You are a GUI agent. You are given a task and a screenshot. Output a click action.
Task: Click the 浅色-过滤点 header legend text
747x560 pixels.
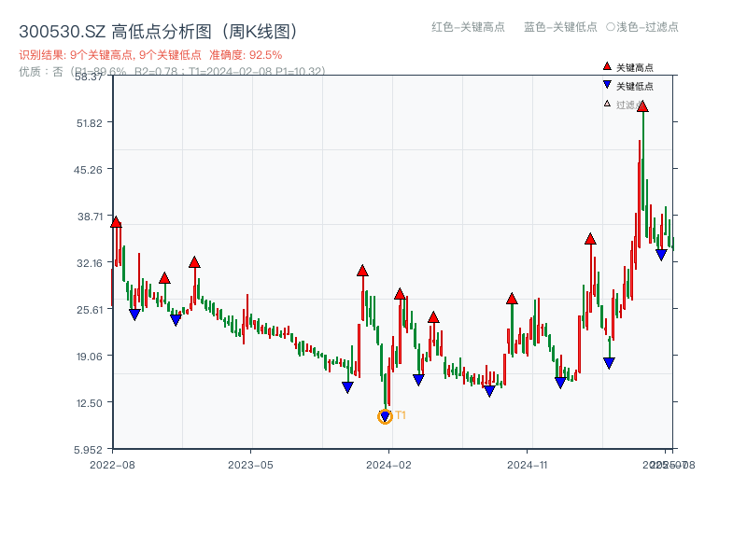[x=647, y=27]
